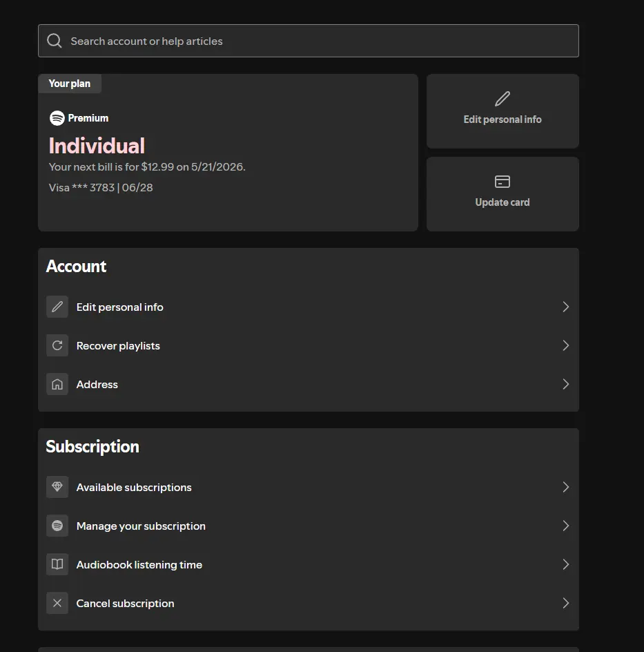
Task: Open the Address chevron arrow
Action: coord(565,384)
